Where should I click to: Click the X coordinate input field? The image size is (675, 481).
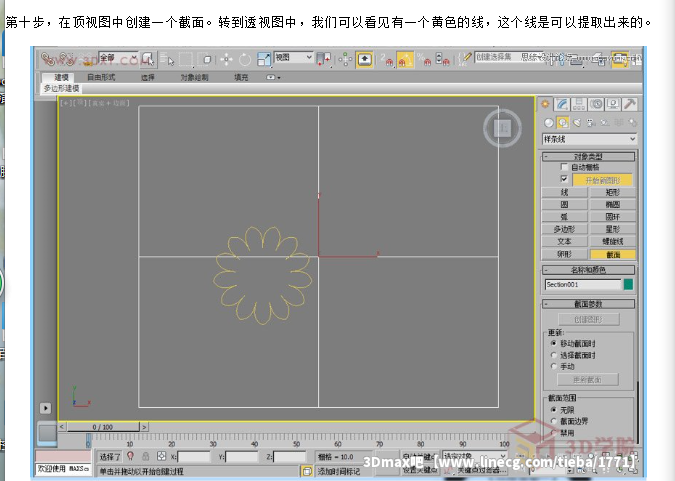click(x=194, y=457)
